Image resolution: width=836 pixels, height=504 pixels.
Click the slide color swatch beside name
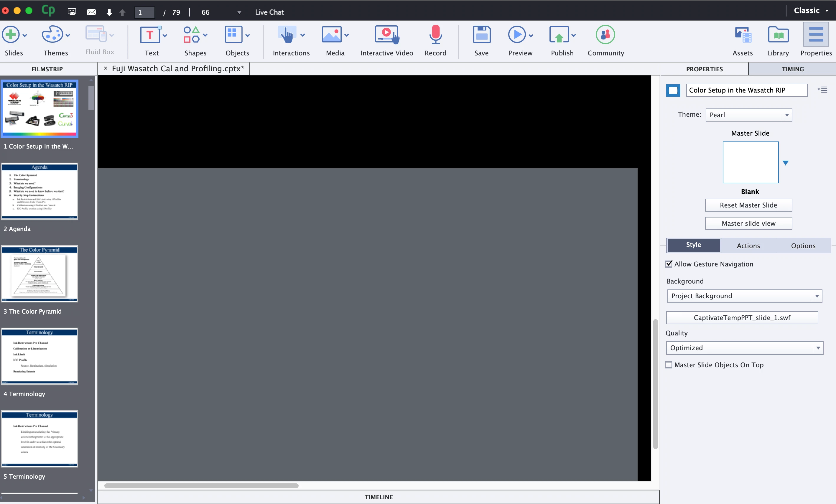tap(673, 90)
